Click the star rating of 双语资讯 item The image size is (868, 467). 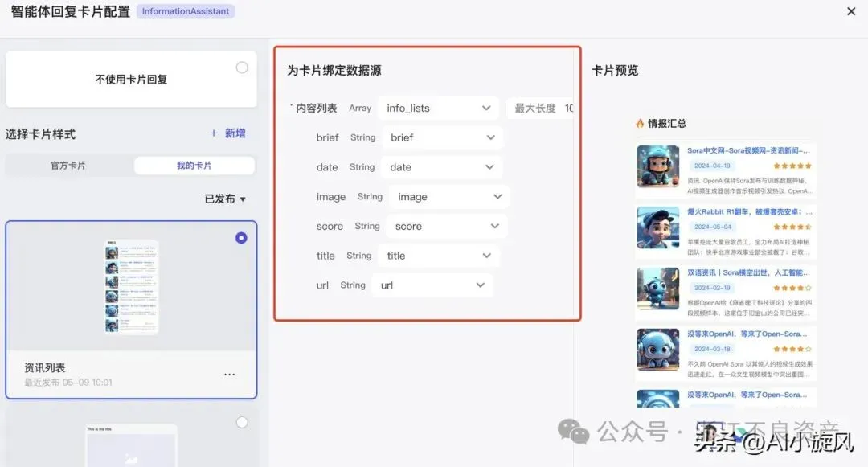[x=792, y=289]
